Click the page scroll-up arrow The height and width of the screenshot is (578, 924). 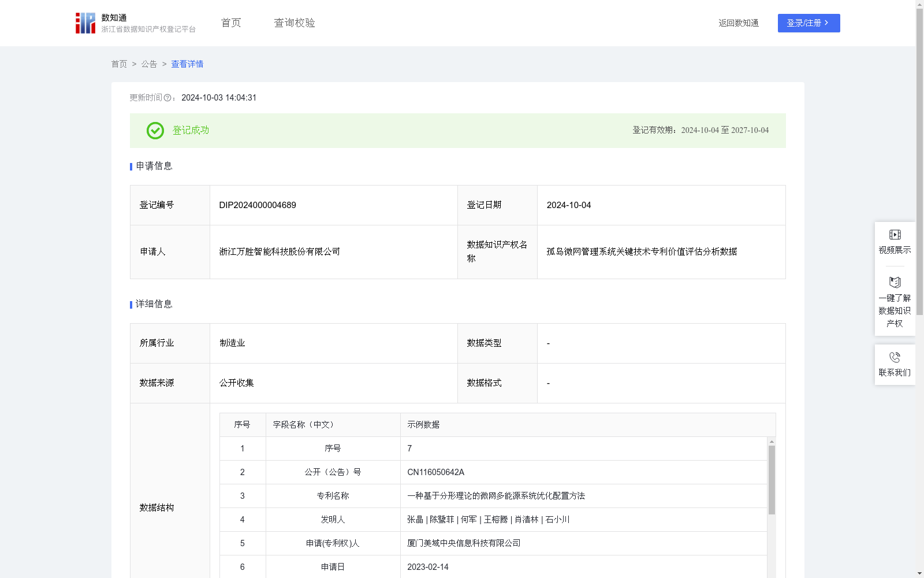pyautogui.click(x=919, y=4)
